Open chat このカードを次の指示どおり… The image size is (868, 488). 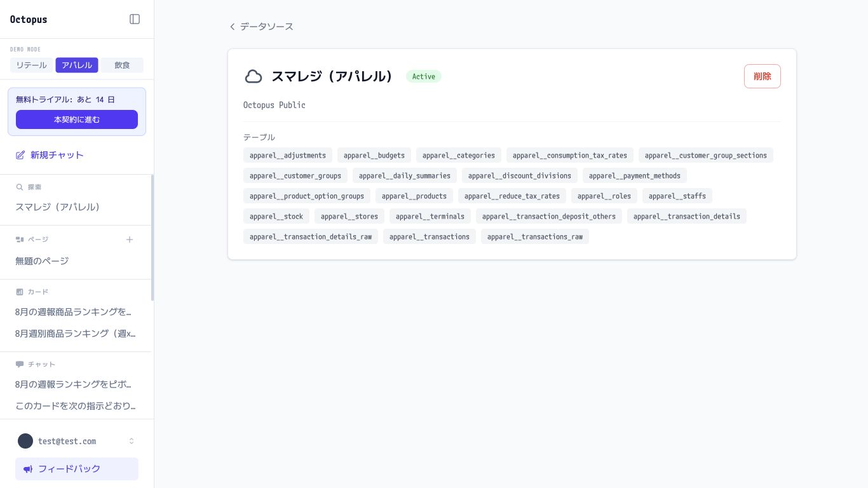coord(76,405)
